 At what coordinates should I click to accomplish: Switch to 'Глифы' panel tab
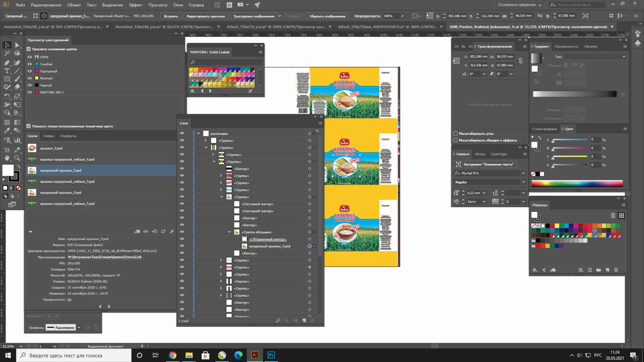[49, 136]
